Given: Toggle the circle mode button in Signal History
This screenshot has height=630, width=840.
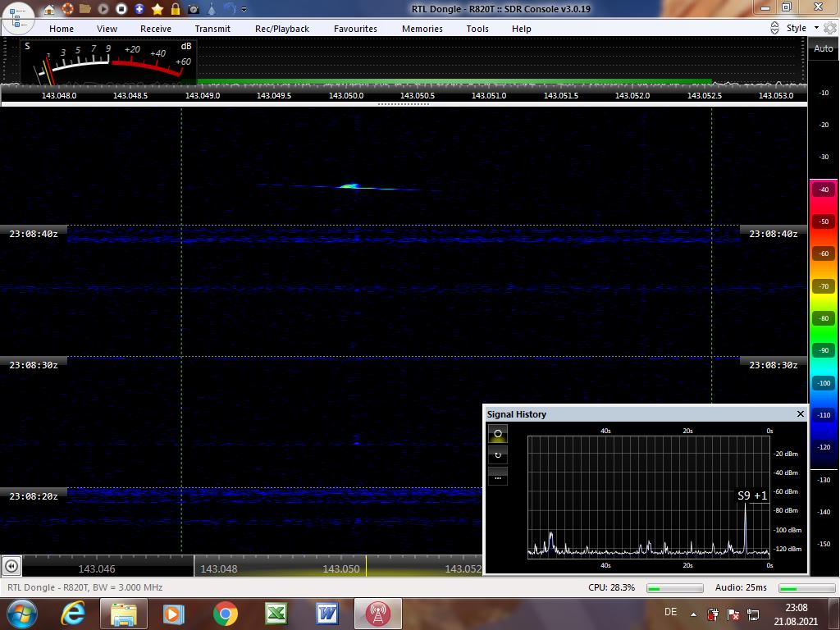Looking at the screenshot, I should click(498, 433).
